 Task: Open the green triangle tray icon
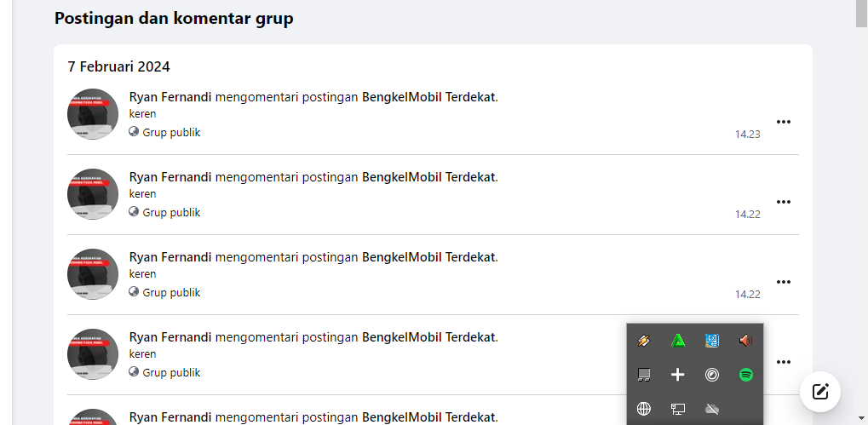[x=677, y=341]
